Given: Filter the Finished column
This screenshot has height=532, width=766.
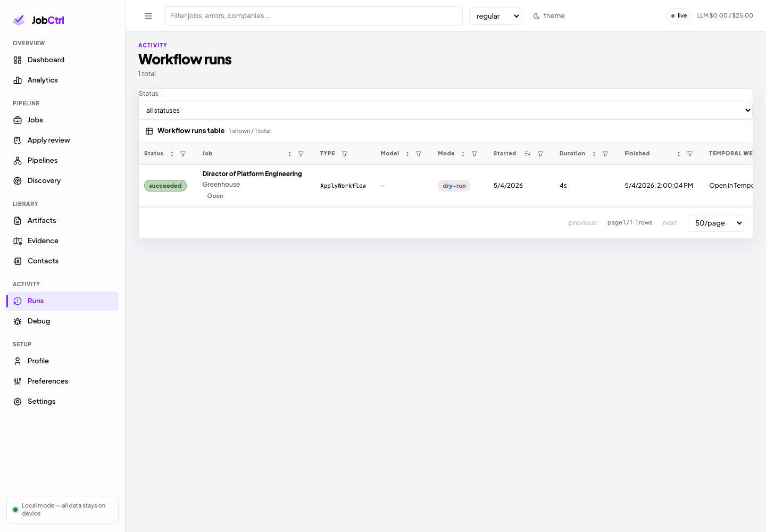Looking at the screenshot, I should coord(690,154).
